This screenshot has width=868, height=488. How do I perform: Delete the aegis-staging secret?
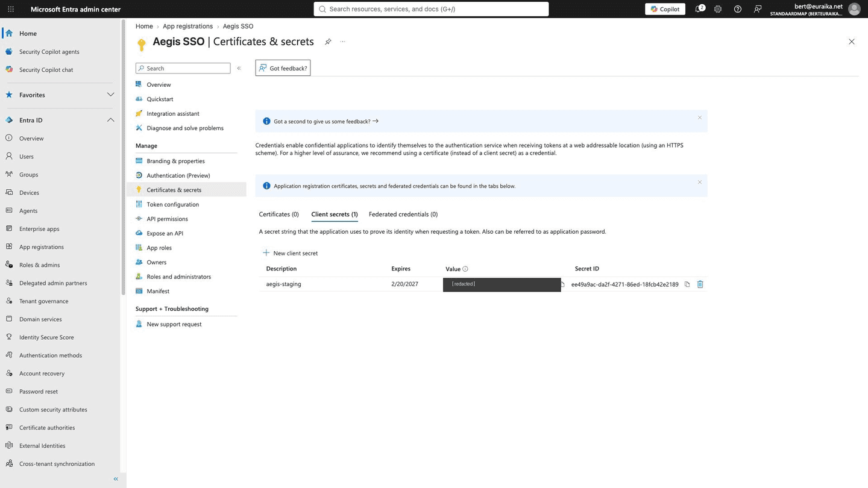[700, 284]
